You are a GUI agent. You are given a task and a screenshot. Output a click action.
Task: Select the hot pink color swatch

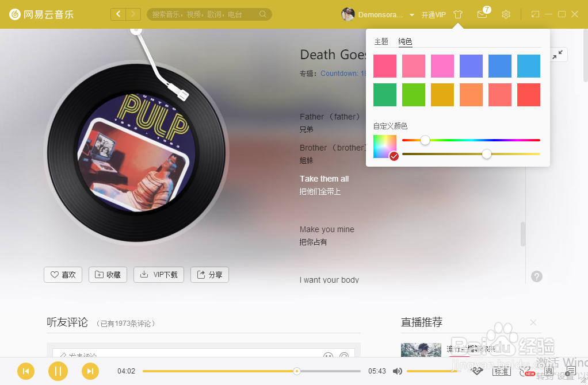click(385, 66)
